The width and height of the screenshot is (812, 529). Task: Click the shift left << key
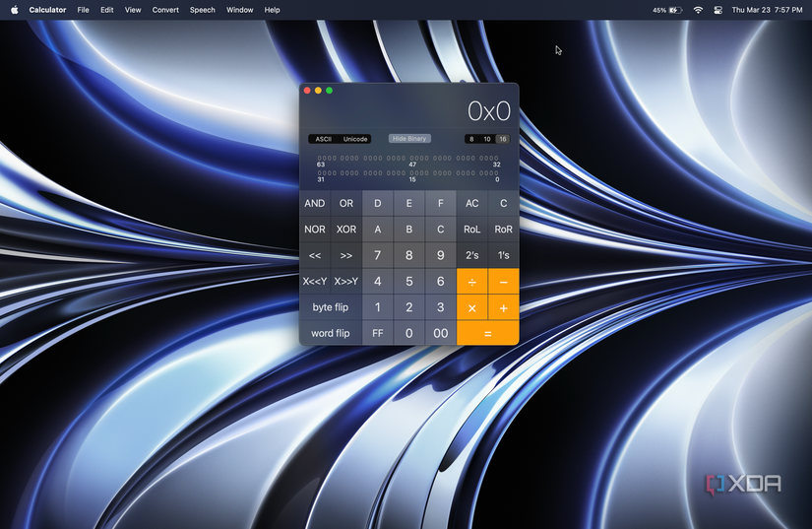coord(315,255)
